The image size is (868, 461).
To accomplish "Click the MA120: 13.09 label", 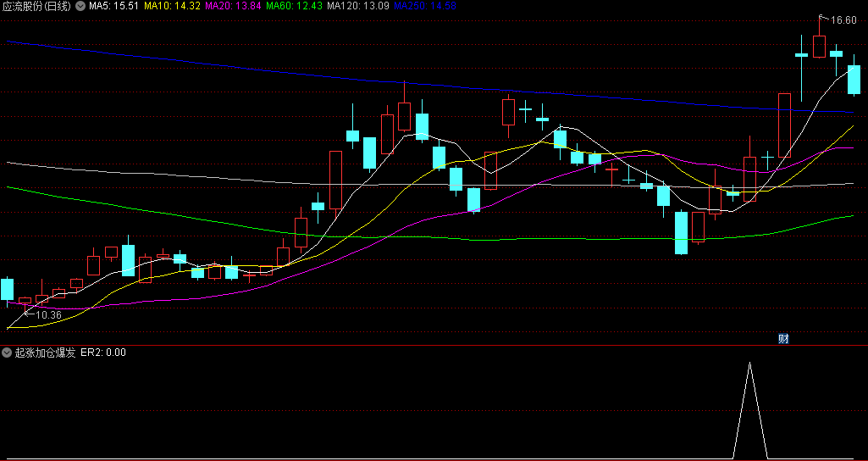I will click(358, 6).
